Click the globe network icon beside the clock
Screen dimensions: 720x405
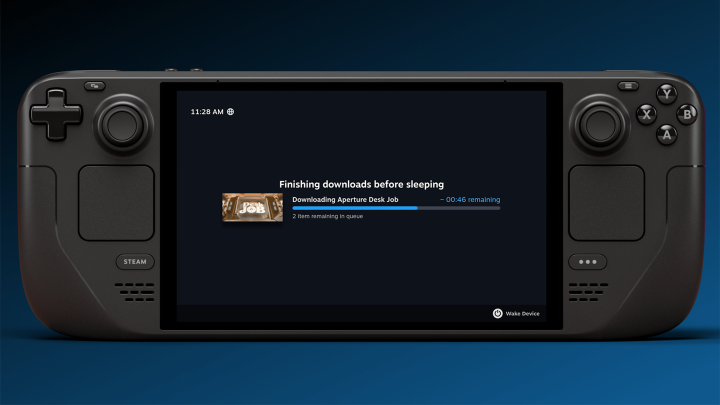point(231,112)
